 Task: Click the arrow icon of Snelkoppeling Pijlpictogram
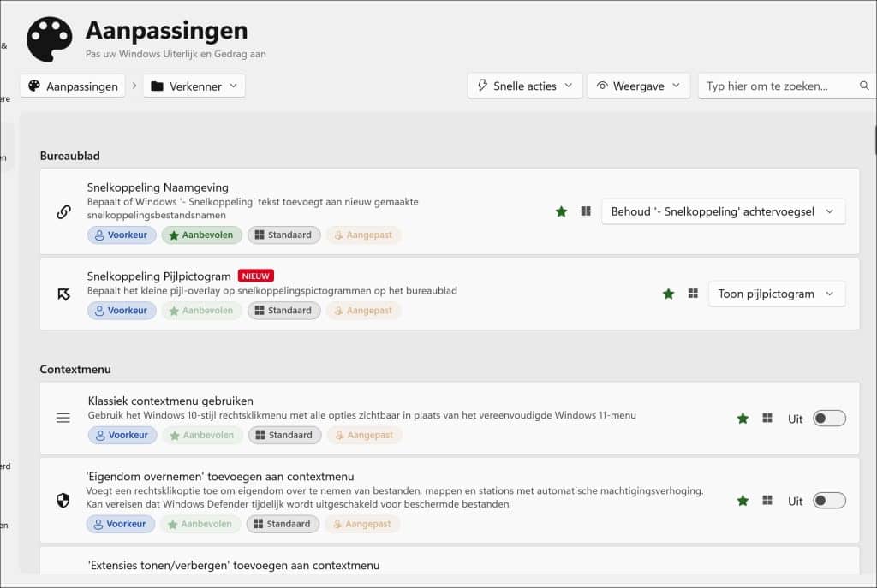pyautogui.click(x=63, y=294)
